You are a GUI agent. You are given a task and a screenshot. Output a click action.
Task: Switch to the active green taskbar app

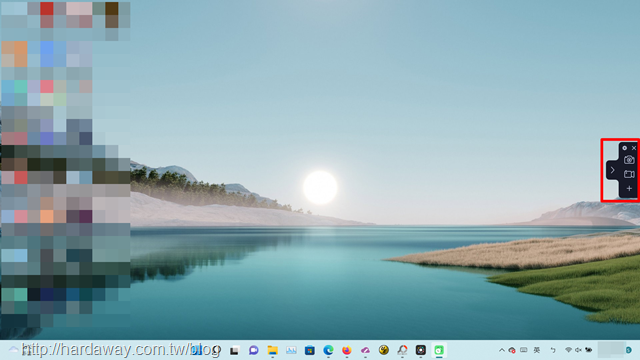[439, 350]
